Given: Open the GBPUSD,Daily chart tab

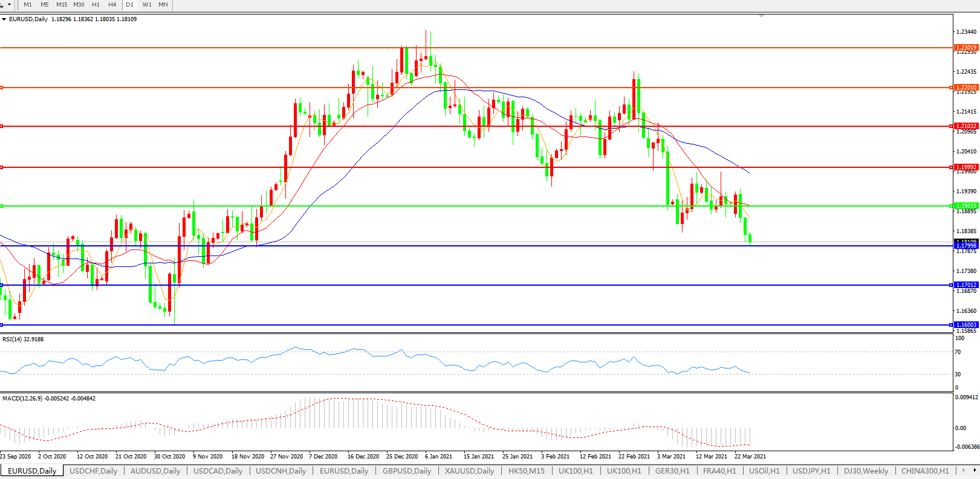Looking at the screenshot, I should point(406,471).
